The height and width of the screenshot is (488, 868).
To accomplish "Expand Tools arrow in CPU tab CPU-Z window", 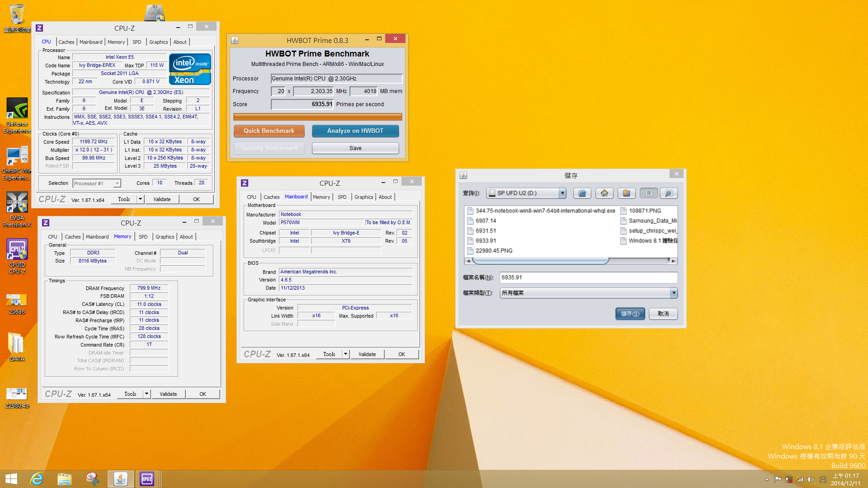I will pos(140,199).
